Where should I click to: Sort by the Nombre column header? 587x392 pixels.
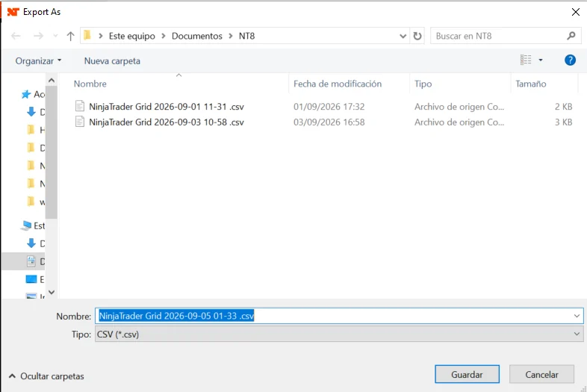(x=90, y=84)
